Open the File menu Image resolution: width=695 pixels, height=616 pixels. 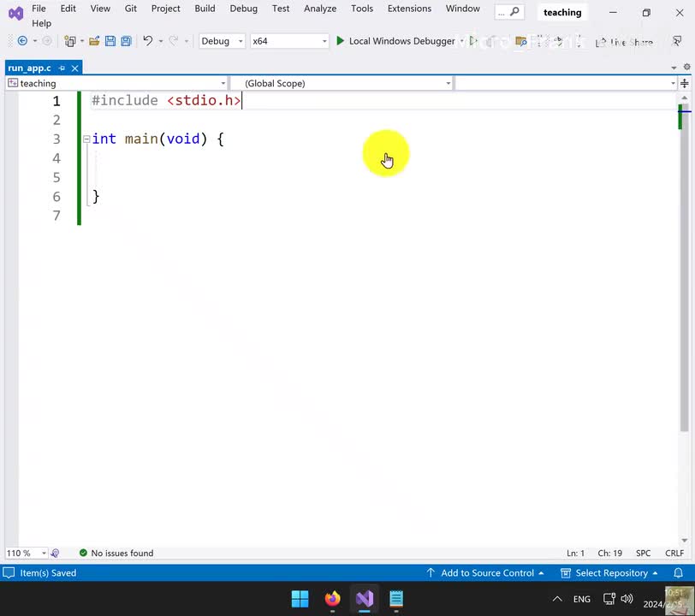(39, 9)
